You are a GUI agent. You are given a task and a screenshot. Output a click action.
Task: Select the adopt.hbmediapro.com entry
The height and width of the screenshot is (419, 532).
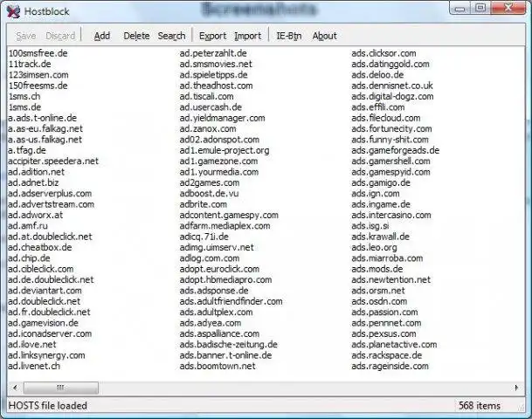(226, 280)
